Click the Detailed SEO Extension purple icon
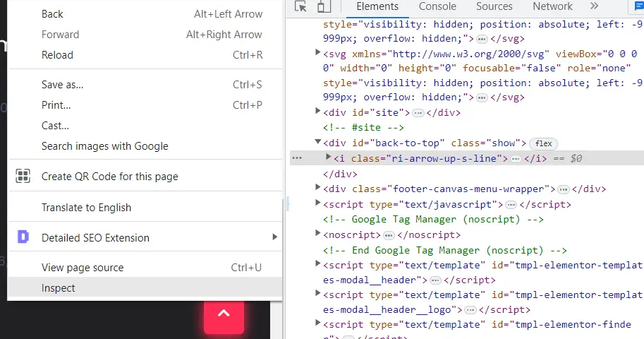 (x=23, y=237)
